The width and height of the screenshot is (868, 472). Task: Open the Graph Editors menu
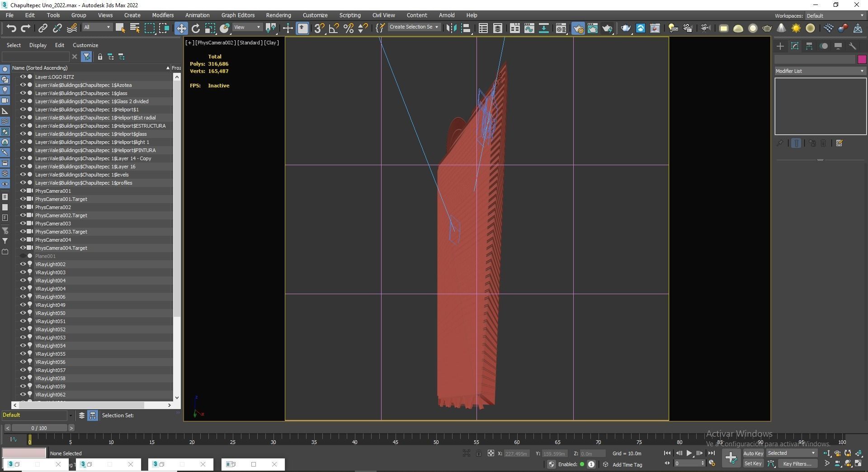tap(238, 15)
